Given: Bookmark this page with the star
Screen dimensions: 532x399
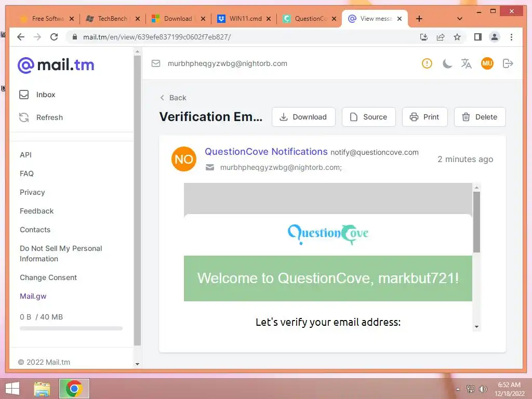Looking at the screenshot, I should pos(457,37).
